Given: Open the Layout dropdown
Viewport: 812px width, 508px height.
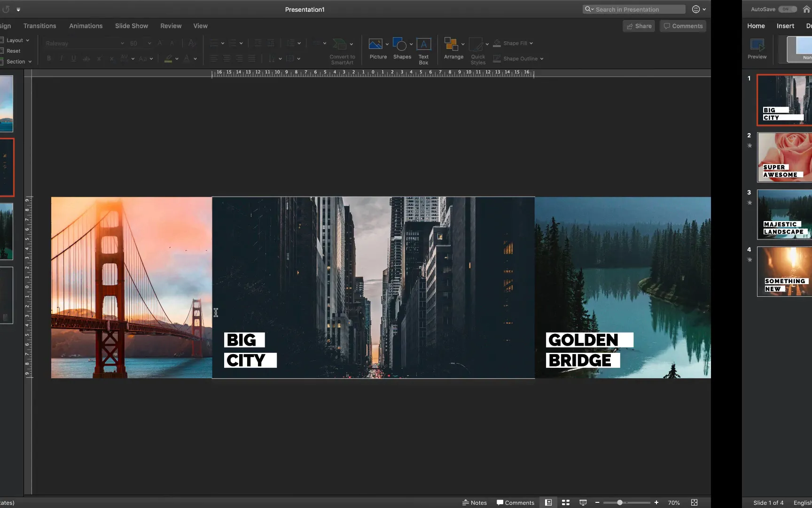Looking at the screenshot, I should [16, 40].
